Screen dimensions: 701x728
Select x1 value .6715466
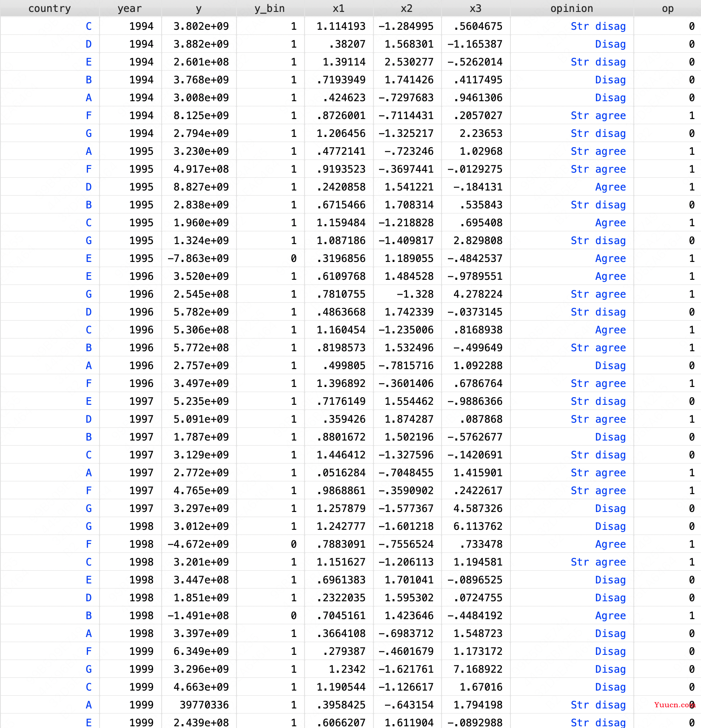point(341,205)
